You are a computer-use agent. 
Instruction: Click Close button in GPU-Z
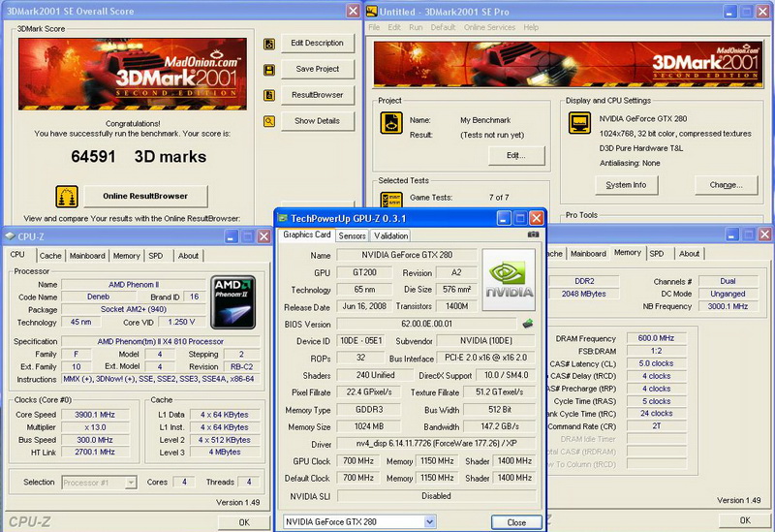[x=516, y=522]
